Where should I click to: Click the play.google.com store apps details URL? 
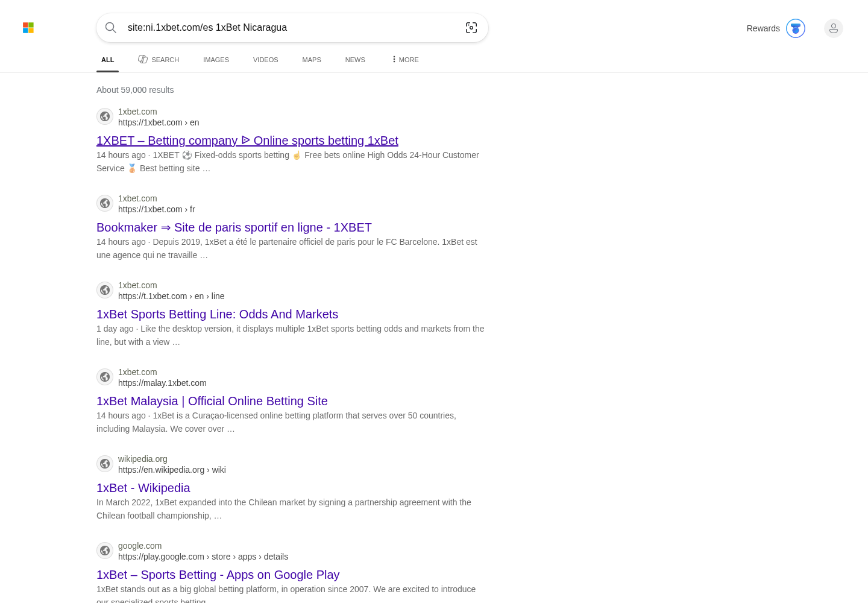[203, 557]
